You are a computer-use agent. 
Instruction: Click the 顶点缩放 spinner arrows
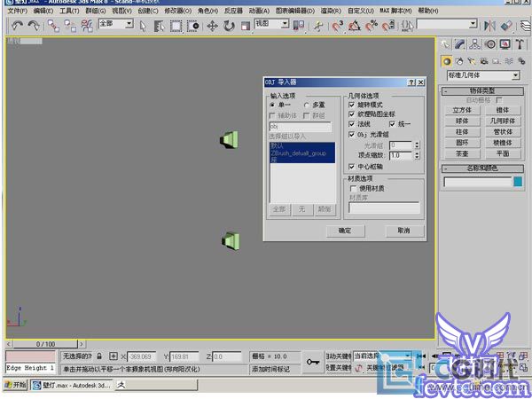[x=417, y=155]
